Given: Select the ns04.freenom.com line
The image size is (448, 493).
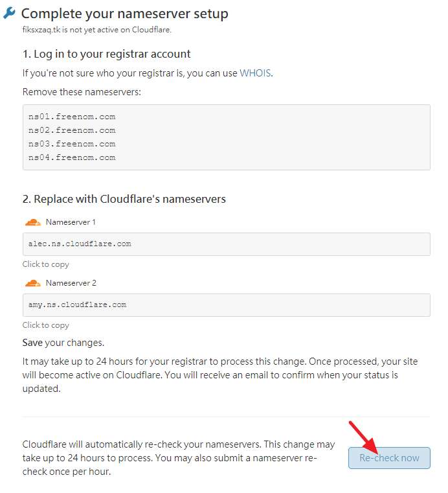Looking at the screenshot, I should (x=72, y=157).
